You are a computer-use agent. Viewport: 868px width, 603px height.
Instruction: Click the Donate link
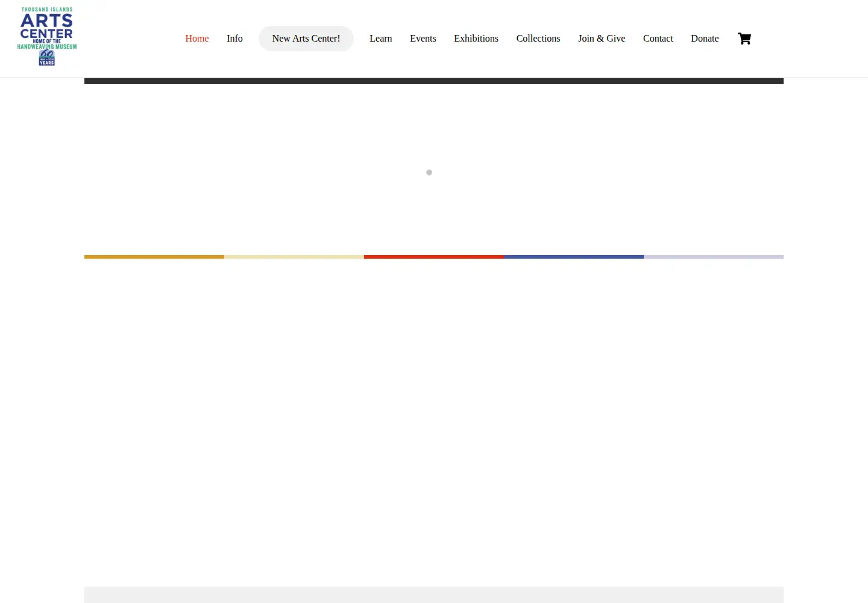point(705,39)
